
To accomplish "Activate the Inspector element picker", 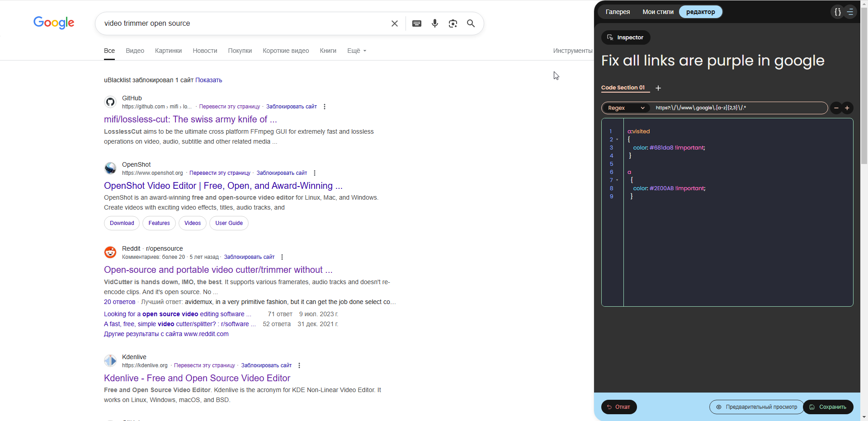I will pyautogui.click(x=626, y=37).
